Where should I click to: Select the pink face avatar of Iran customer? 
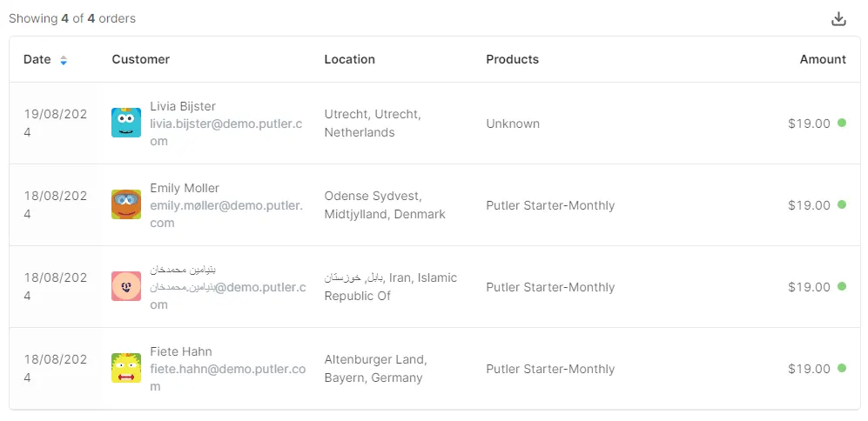click(126, 286)
